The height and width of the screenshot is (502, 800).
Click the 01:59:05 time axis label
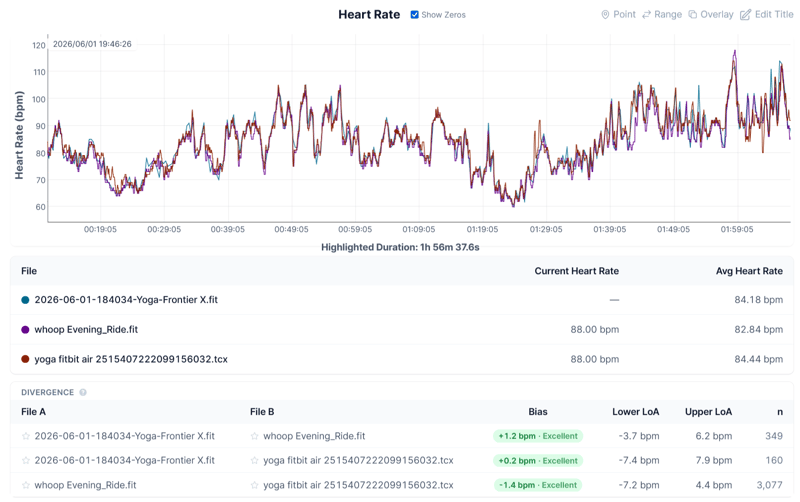pos(737,230)
